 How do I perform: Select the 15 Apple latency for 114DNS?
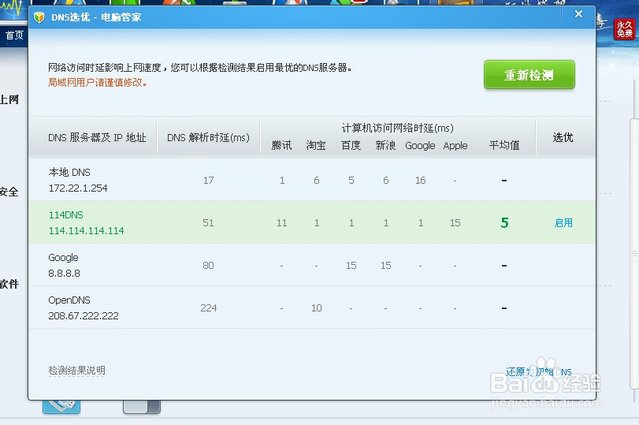[x=455, y=223]
